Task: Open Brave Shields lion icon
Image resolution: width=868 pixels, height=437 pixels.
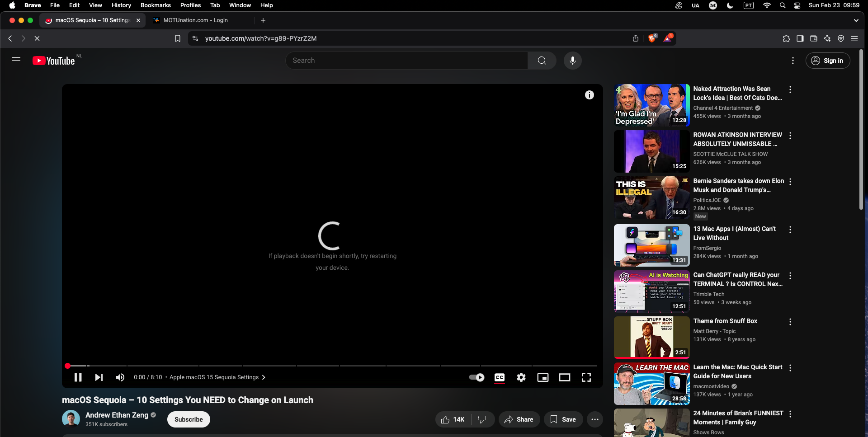Action: coord(652,38)
